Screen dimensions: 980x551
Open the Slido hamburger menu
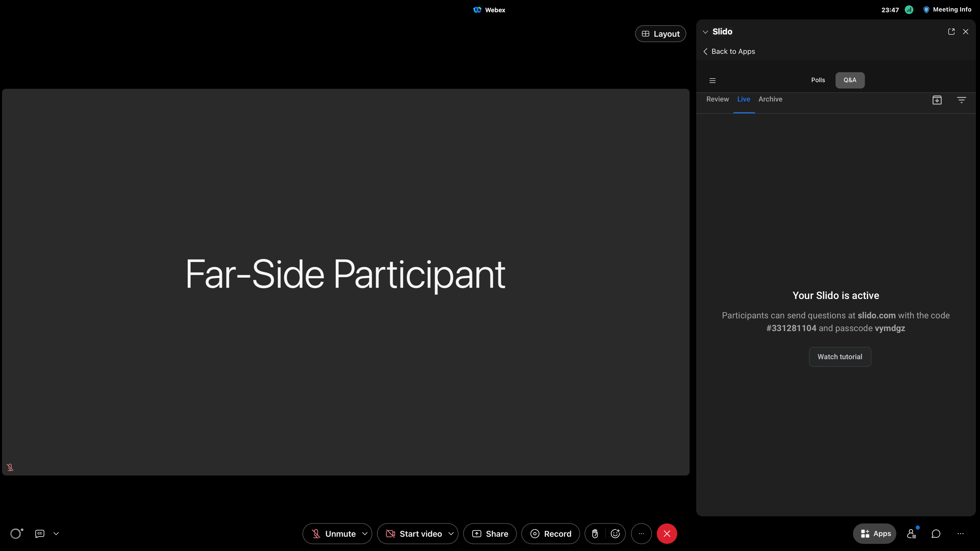pos(712,80)
